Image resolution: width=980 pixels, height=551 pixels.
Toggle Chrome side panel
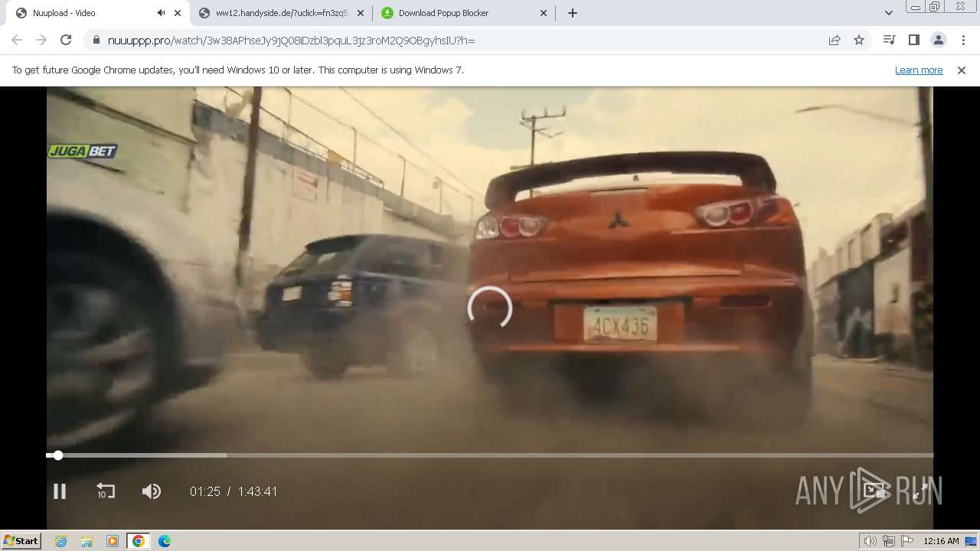[913, 40]
